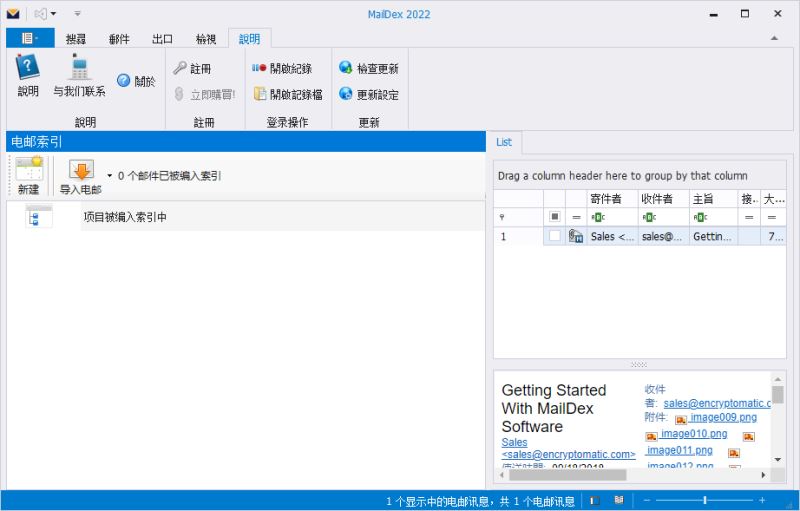This screenshot has width=800, height=511.
Task: Click the email count status bar text
Action: [x=480, y=501]
